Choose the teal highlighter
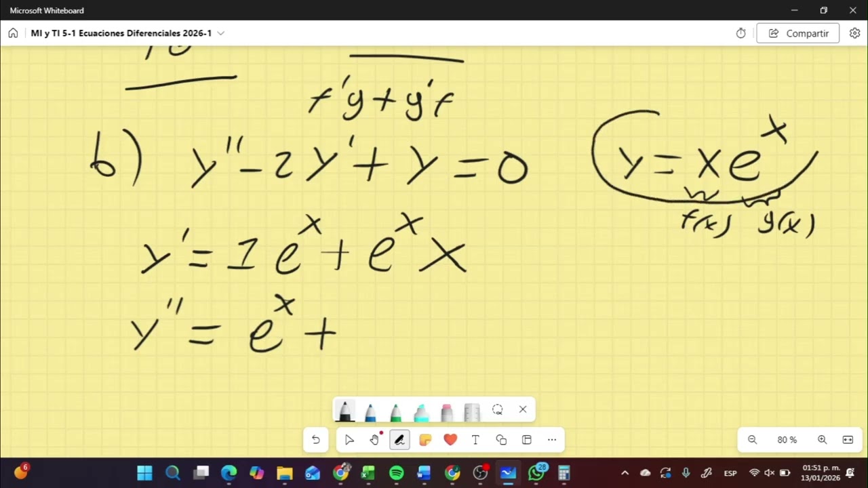Image resolution: width=868 pixels, height=488 pixels. click(421, 411)
